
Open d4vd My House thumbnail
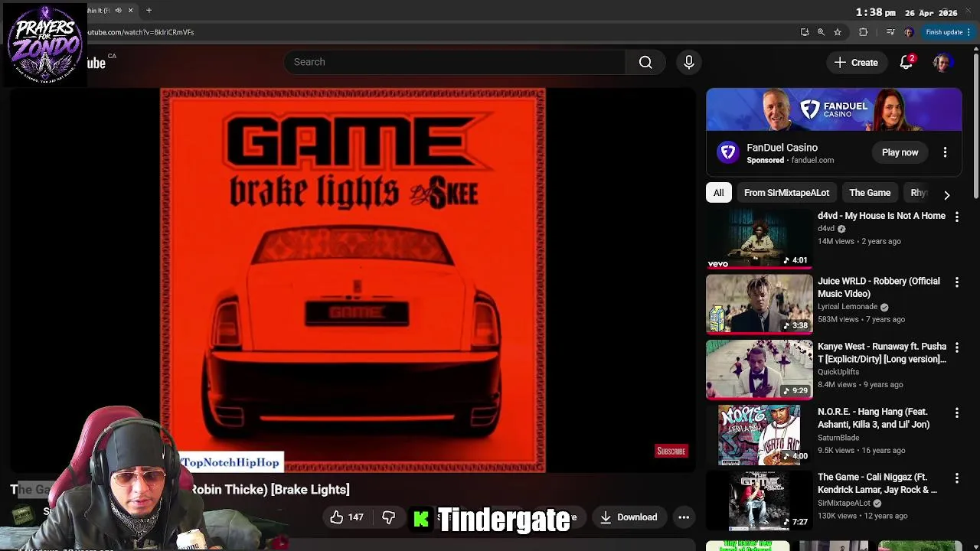click(759, 239)
